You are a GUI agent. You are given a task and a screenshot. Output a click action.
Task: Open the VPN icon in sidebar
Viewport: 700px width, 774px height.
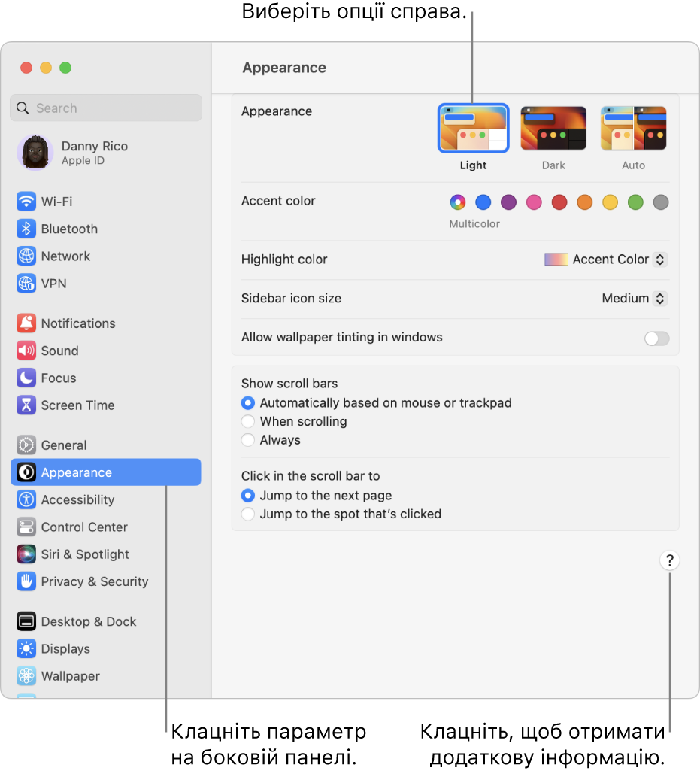(26, 284)
